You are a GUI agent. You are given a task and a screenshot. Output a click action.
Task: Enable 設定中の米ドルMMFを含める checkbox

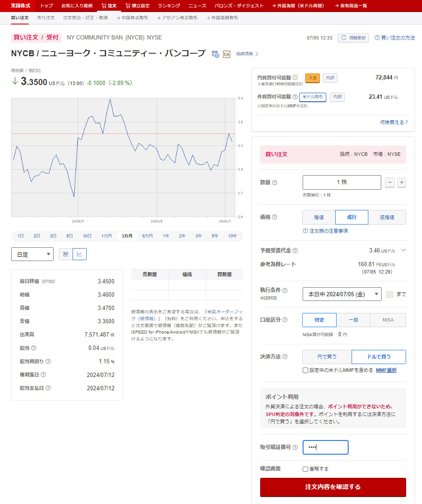305,370
